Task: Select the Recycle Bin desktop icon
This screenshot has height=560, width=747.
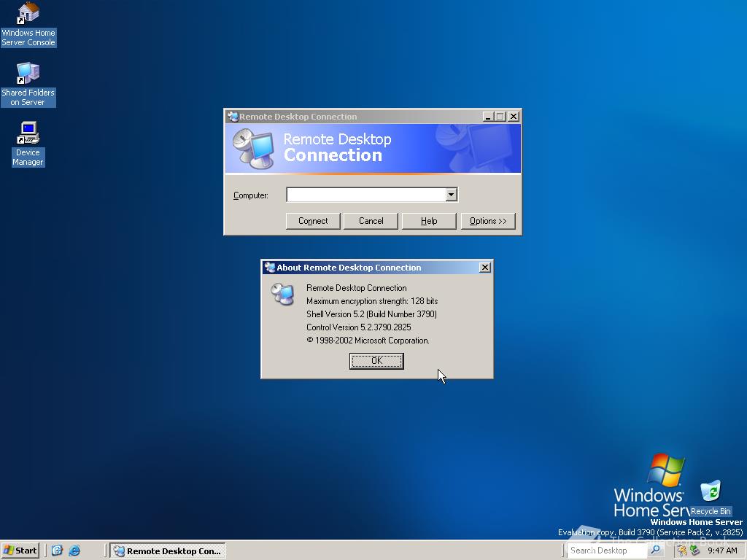Action: tap(711, 498)
